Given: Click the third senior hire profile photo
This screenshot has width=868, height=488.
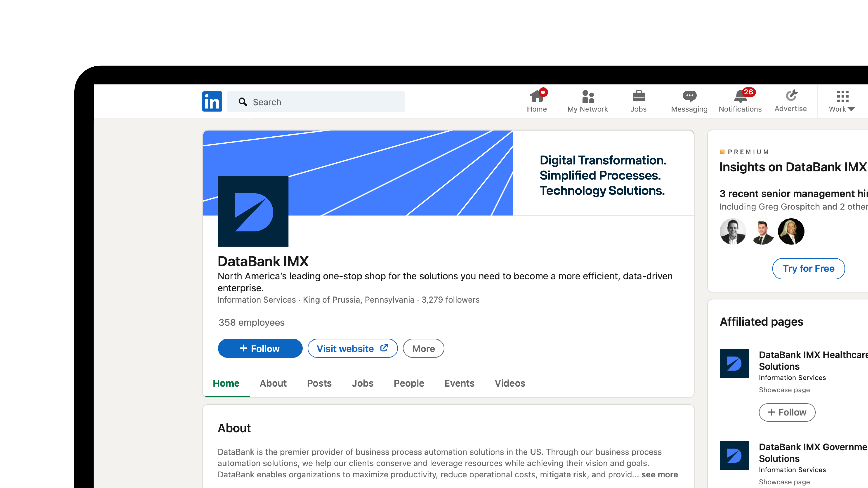Looking at the screenshot, I should pyautogui.click(x=791, y=231).
